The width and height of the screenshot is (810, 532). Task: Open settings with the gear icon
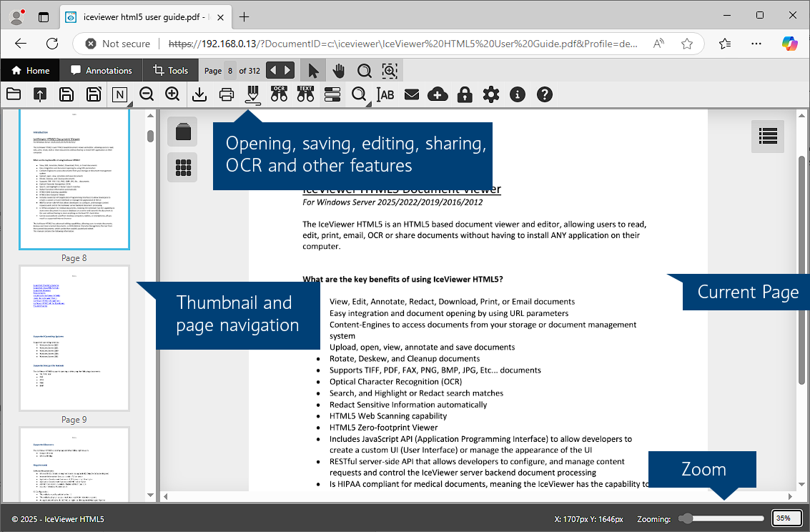(x=491, y=94)
